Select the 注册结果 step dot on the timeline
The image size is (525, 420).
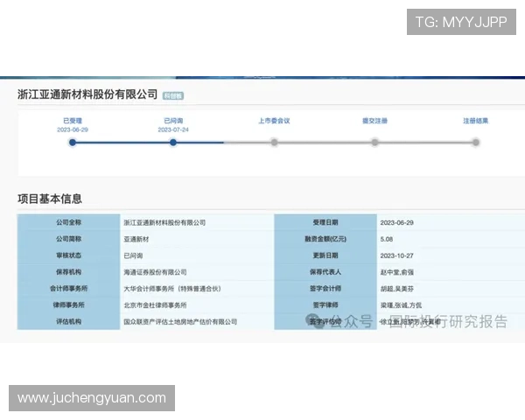pyautogui.click(x=476, y=143)
